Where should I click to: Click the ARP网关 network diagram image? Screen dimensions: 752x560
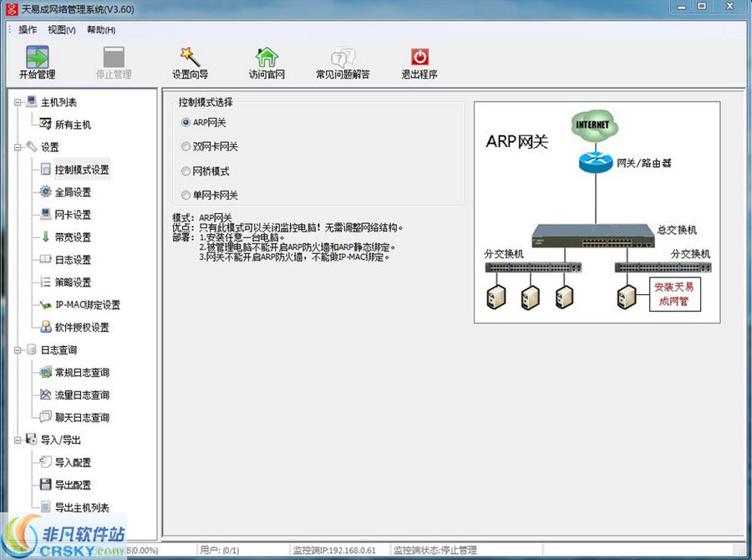pyautogui.click(x=597, y=212)
